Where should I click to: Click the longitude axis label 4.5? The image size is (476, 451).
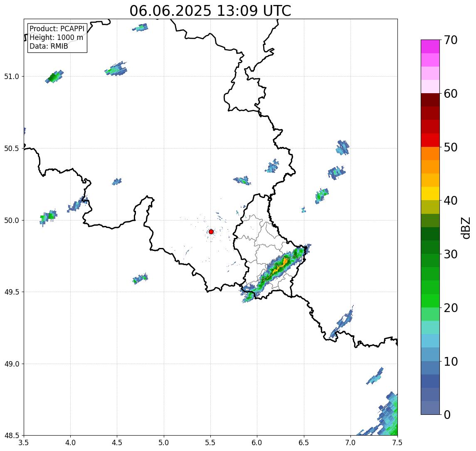tap(117, 443)
